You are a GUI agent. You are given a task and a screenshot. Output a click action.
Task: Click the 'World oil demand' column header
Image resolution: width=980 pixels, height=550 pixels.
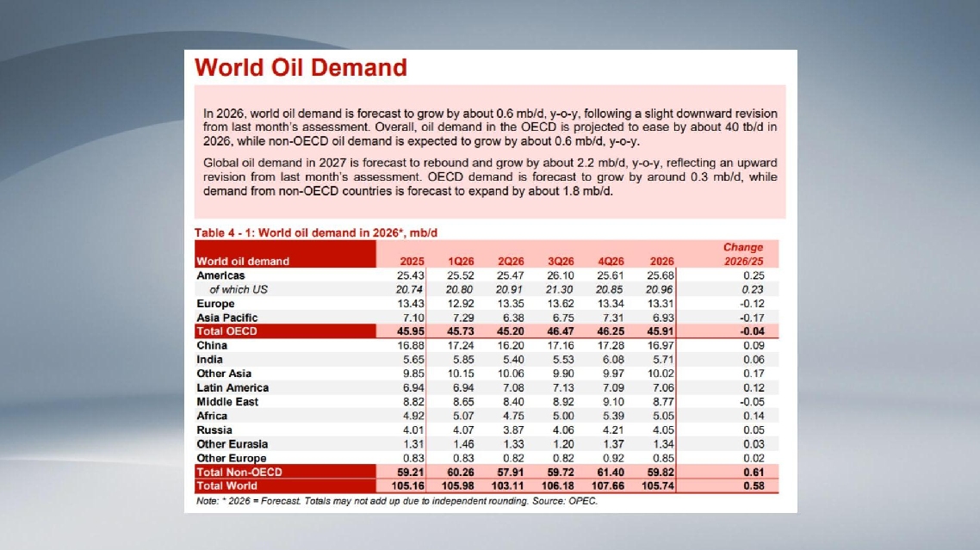[x=243, y=262]
